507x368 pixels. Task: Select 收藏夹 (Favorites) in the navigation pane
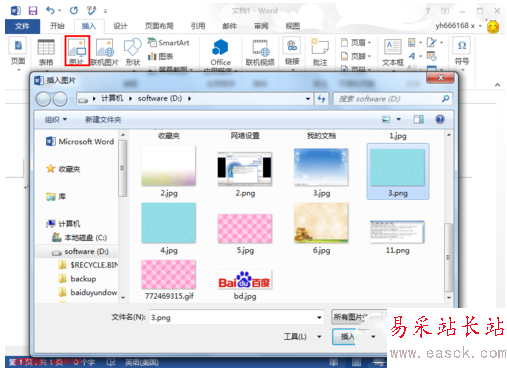point(63,169)
